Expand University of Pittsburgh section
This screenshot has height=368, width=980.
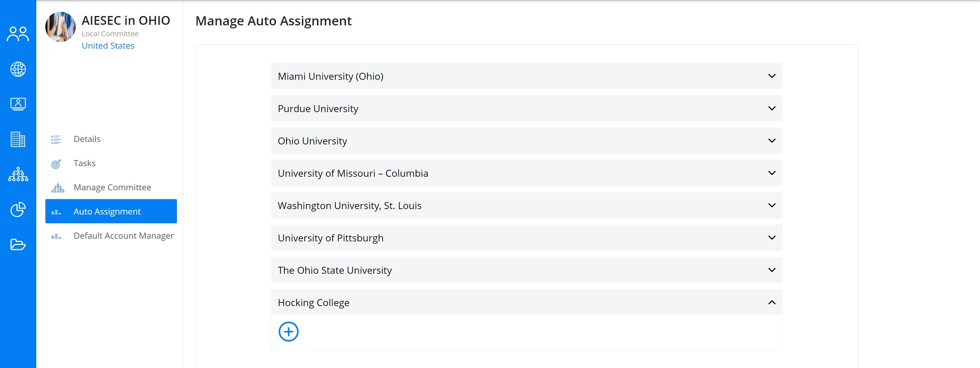[526, 237]
